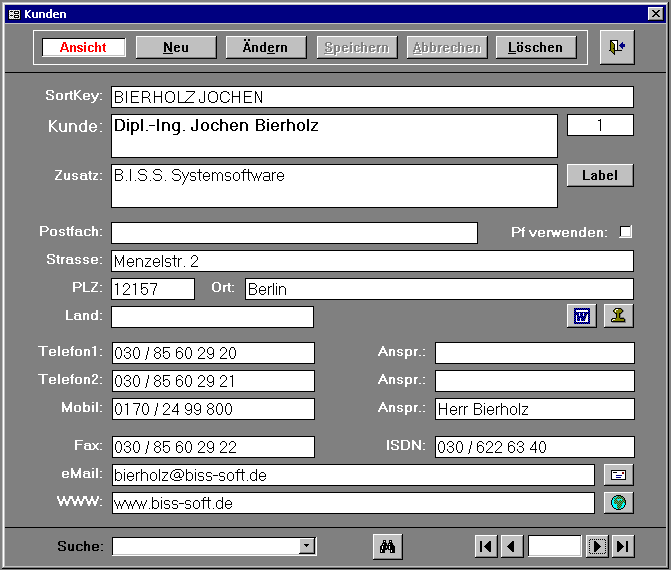The height and width of the screenshot is (570, 671).
Task: Click the exit door icon button
Action: [617, 47]
